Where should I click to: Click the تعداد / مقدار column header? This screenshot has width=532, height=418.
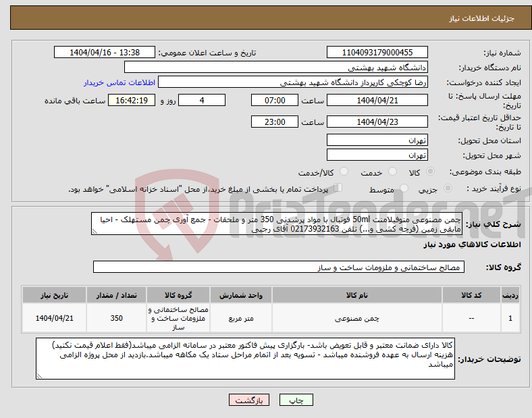(116, 295)
